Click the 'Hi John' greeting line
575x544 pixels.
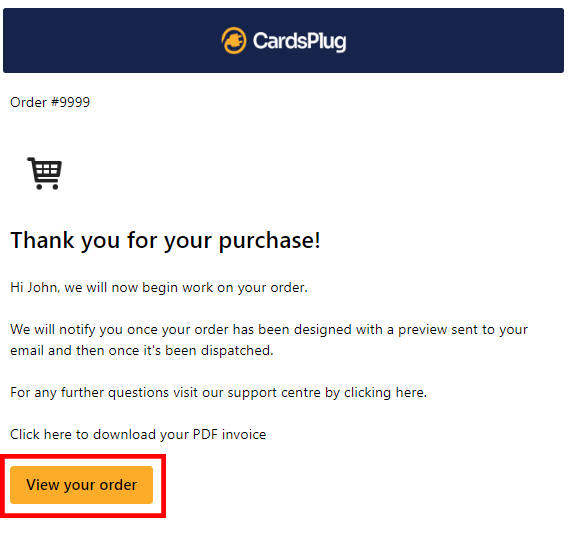coord(159,288)
